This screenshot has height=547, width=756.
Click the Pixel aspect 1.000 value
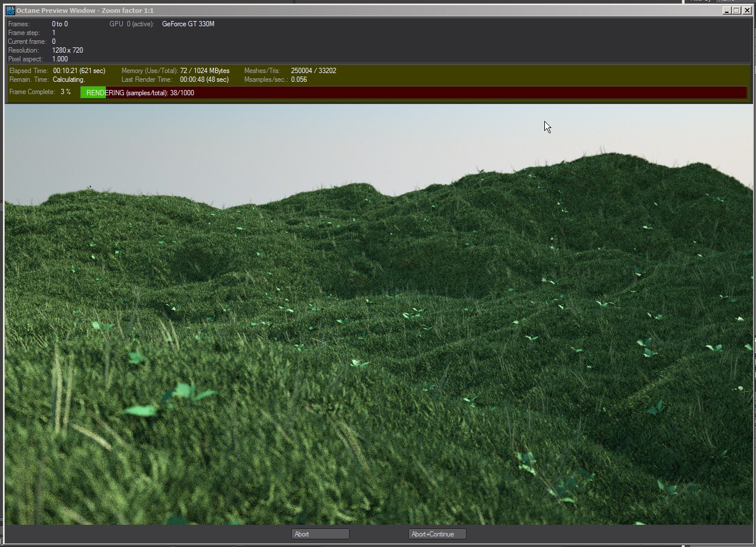[60, 59]
